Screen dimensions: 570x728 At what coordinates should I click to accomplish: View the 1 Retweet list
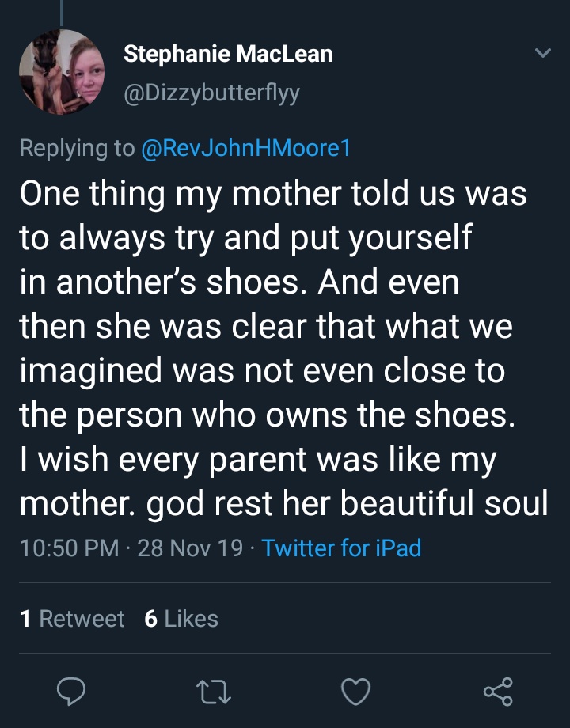pos(72,619)
